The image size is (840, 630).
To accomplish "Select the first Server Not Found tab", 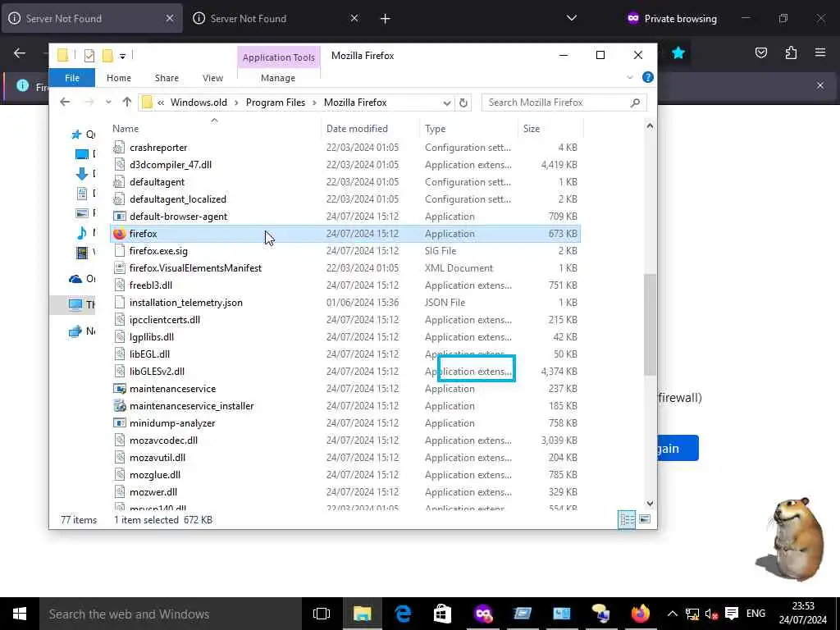I will (92, 18).
